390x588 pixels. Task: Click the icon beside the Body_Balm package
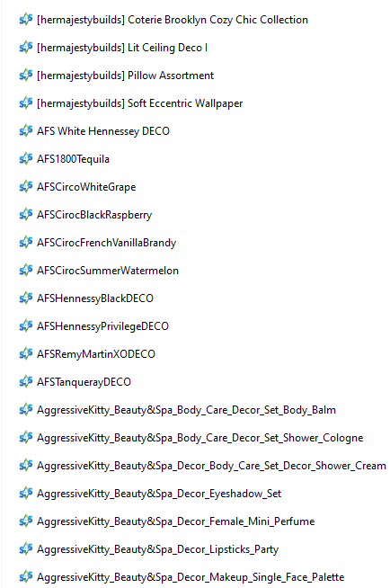pos(26,409)
